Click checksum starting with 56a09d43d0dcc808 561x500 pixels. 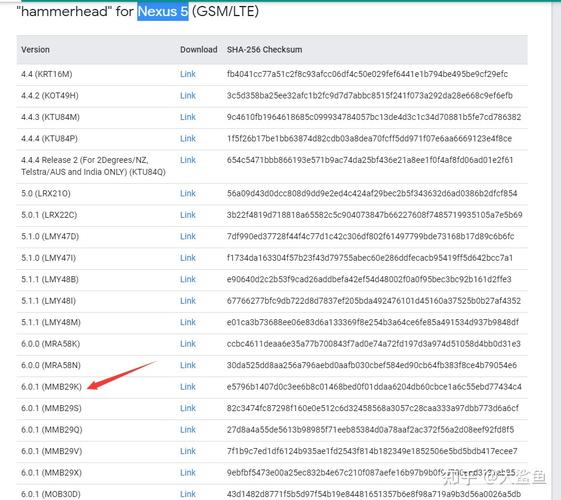(x=372, y=193)
